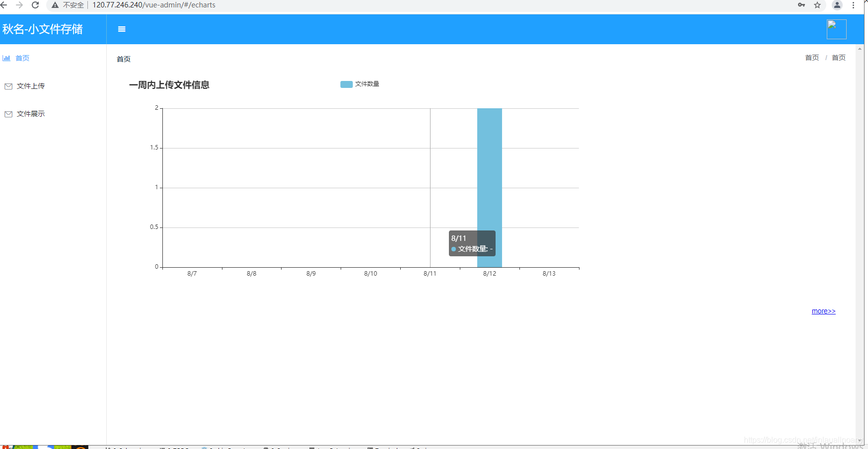
Task: Click the address bar URL
Action: click(x=154, y=5)
